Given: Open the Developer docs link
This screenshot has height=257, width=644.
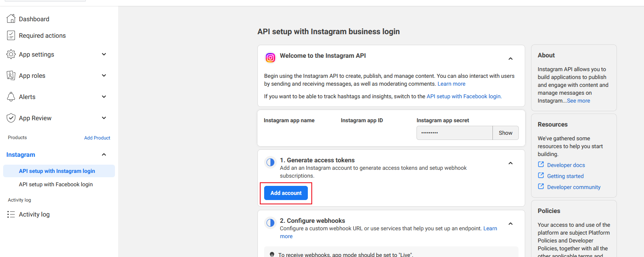Looking at the screenshot, I should point(566,165).
